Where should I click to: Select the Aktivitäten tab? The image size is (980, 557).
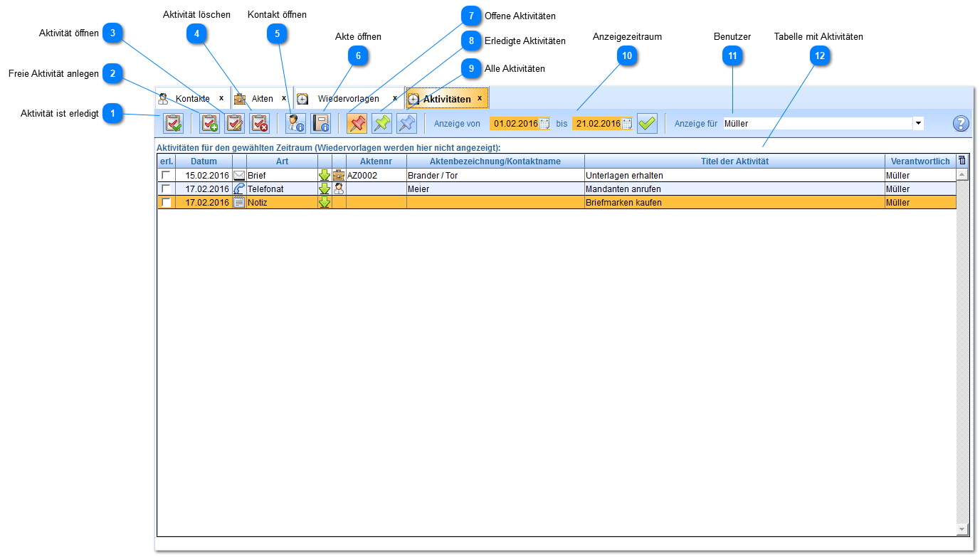(447, 99)
